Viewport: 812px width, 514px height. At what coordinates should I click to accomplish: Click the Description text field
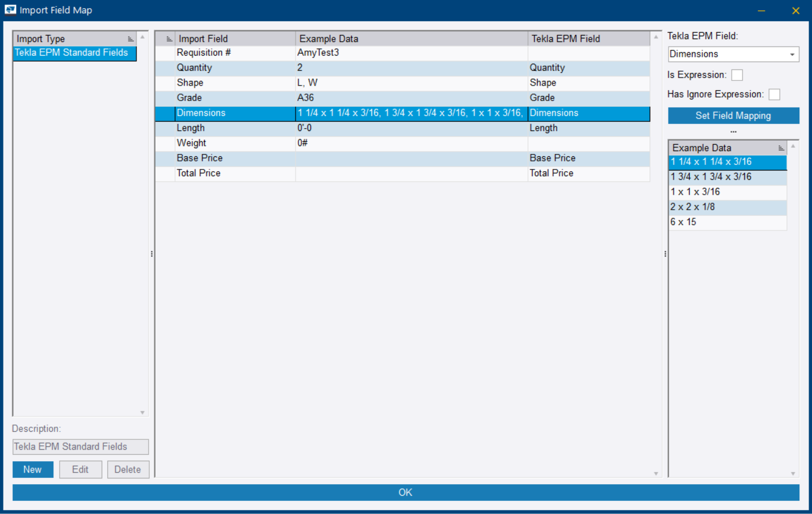(x=80, y=447)
